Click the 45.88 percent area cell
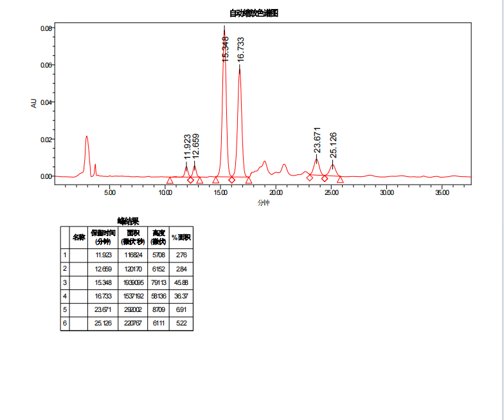This screenshot has height=420, width=504. click(181, 282)
